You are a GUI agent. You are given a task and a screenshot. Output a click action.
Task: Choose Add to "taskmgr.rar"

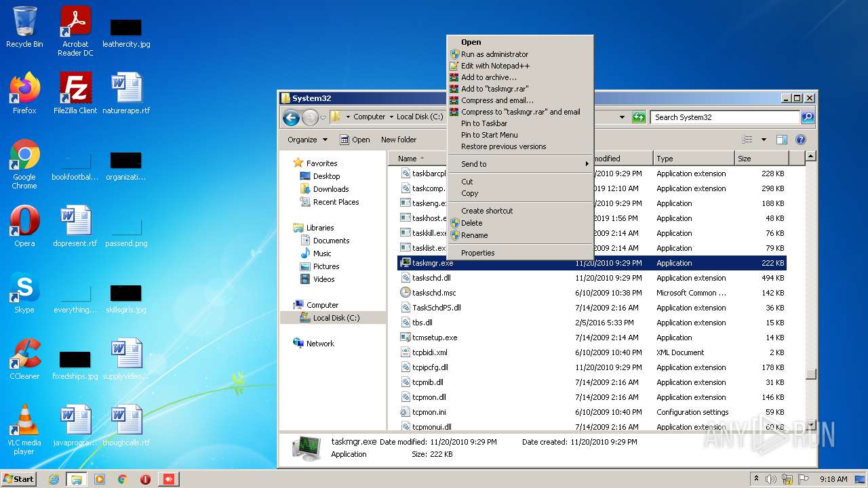pos(520,89)
